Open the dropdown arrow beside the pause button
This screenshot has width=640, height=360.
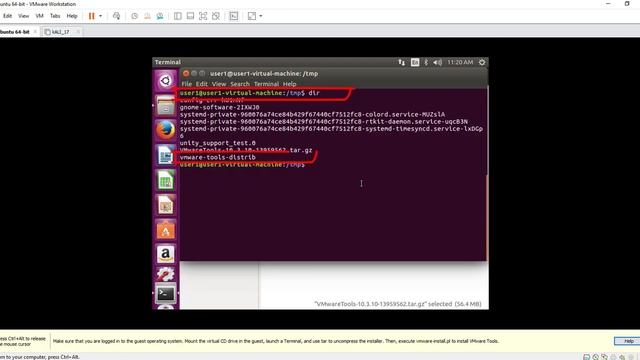click(x=100, y=16)
